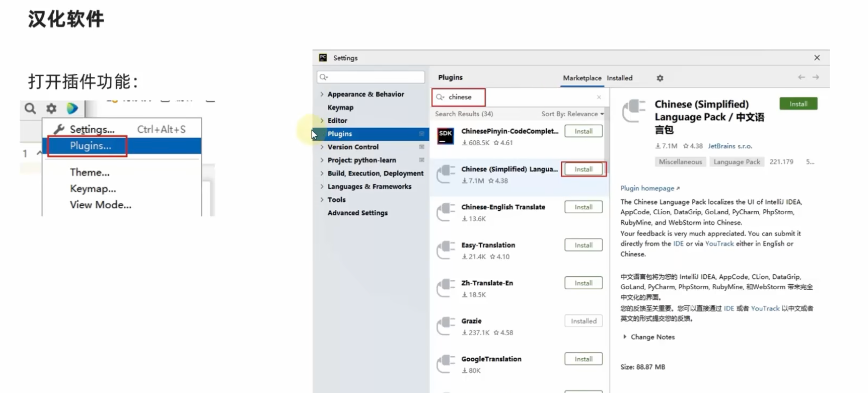Expand Build, Execution, Deployment node
868x393 pixels.
pyautogui.click(x=322, y=173)
